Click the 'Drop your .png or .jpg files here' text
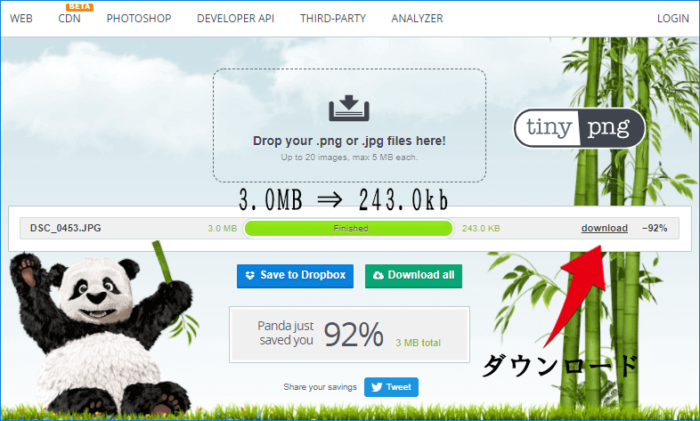 [x=349, y=141]
